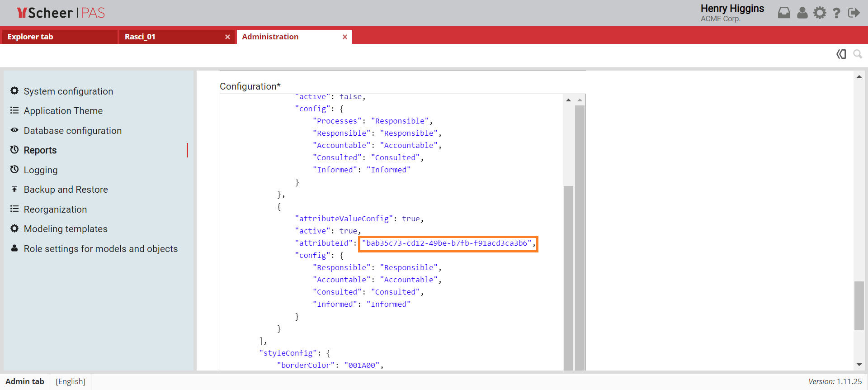Open the inbox tray icon

[784, 13]
